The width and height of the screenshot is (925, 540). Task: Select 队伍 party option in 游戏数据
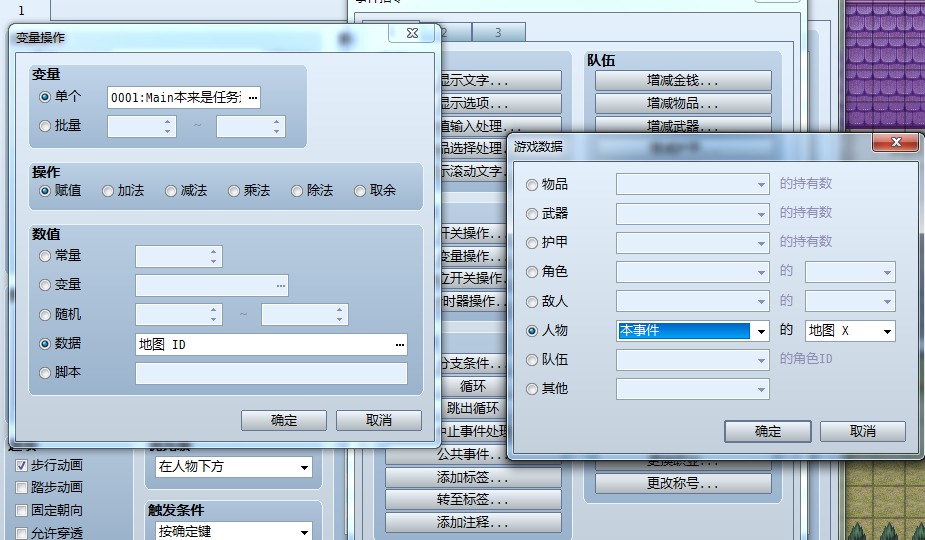(x=532, y=360)
